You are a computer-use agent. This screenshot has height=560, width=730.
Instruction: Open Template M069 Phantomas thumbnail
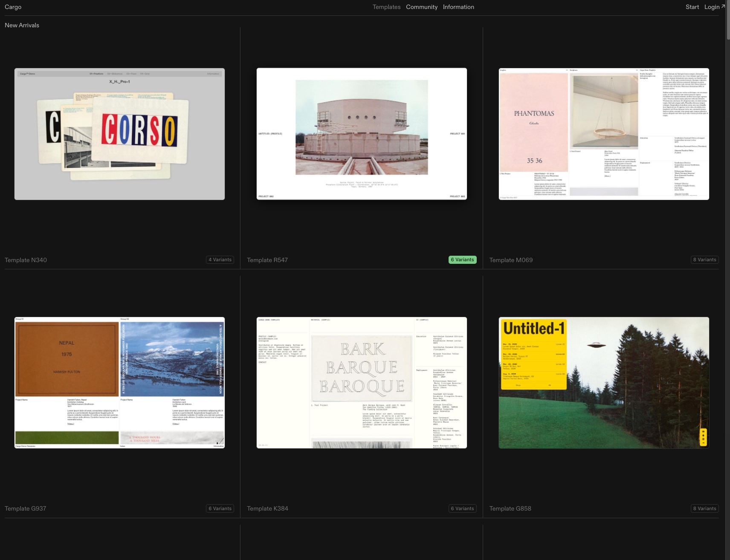(x=604, y=134)
